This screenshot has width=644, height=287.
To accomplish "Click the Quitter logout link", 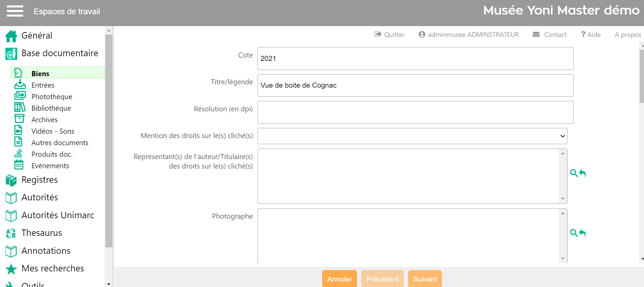I will click(390, 35).
